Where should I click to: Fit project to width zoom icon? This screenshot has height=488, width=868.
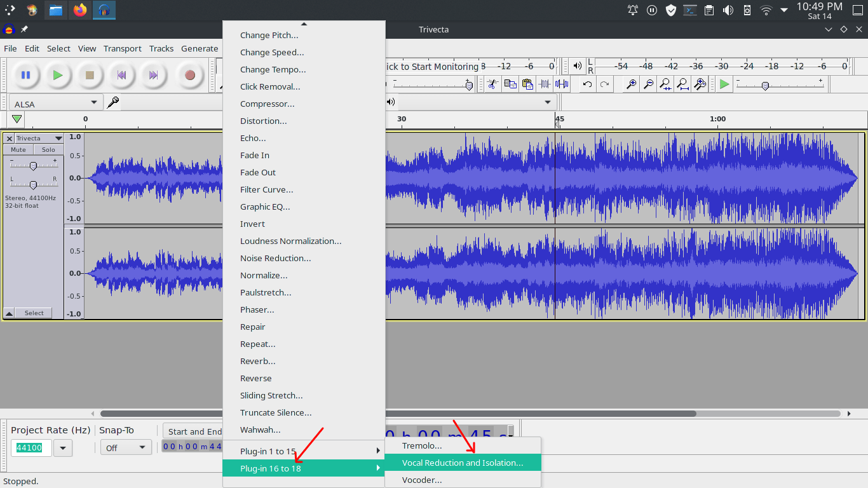(x=682, y=84)
